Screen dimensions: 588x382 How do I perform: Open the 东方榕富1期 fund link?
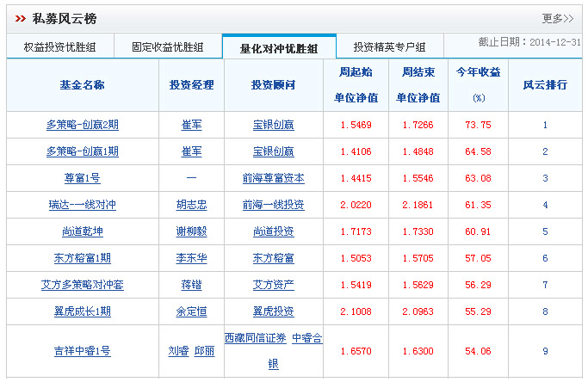[x=83, y=258]
